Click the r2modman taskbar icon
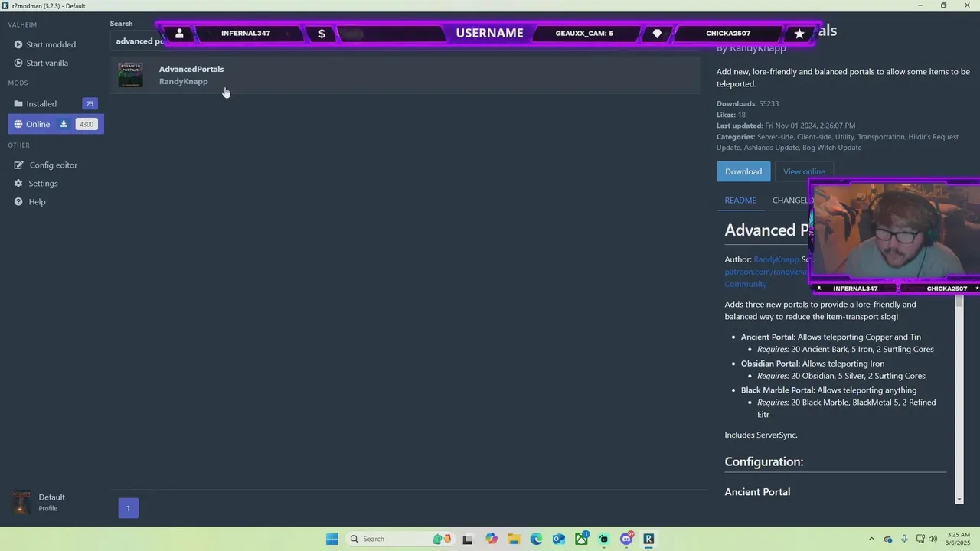 (x=648, y=539)
